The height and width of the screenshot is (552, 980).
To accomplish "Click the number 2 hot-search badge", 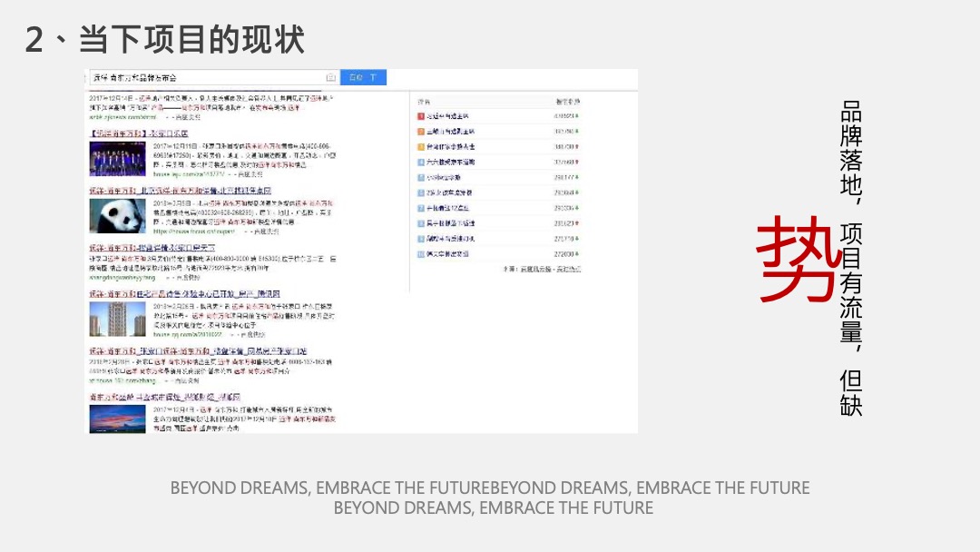I will pos(419,132).
